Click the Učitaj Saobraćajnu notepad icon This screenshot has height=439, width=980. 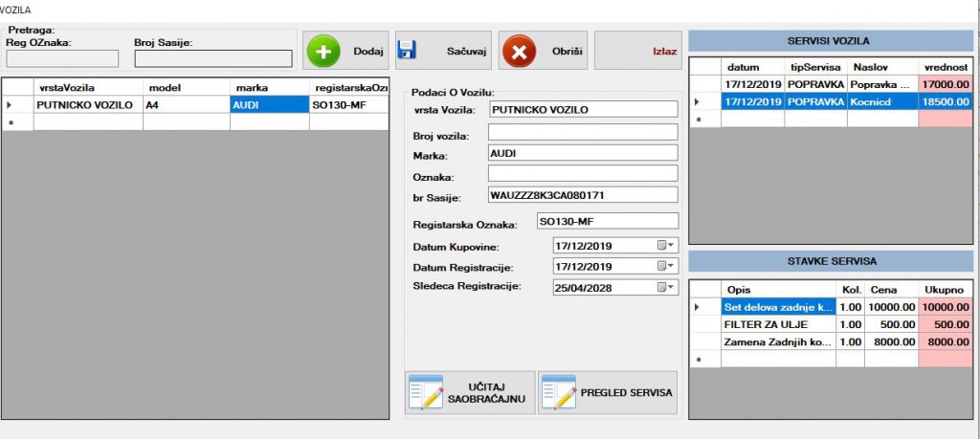click(x=426, y=392)
